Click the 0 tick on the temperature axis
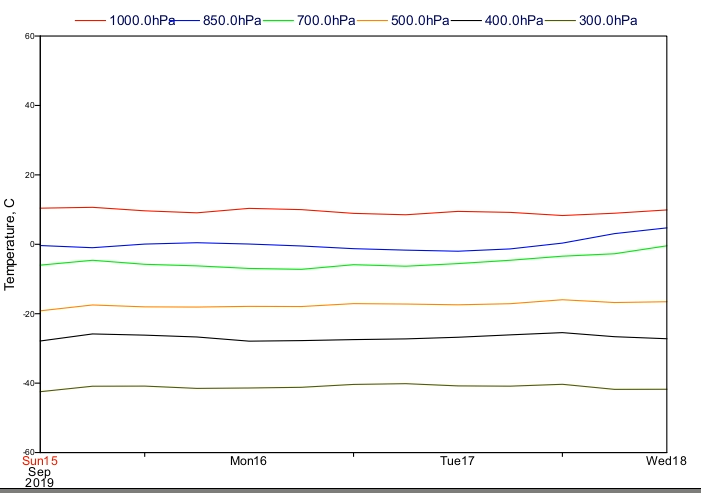 coord(32,244)
